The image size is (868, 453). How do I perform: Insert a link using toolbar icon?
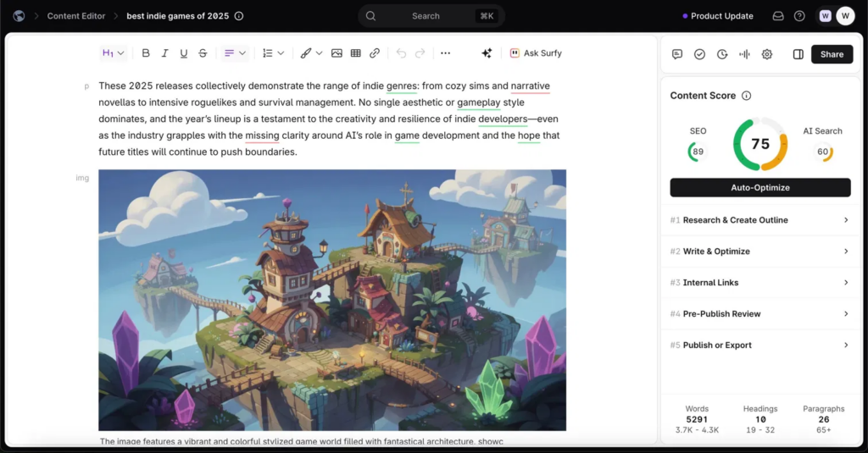pos(375,53)
